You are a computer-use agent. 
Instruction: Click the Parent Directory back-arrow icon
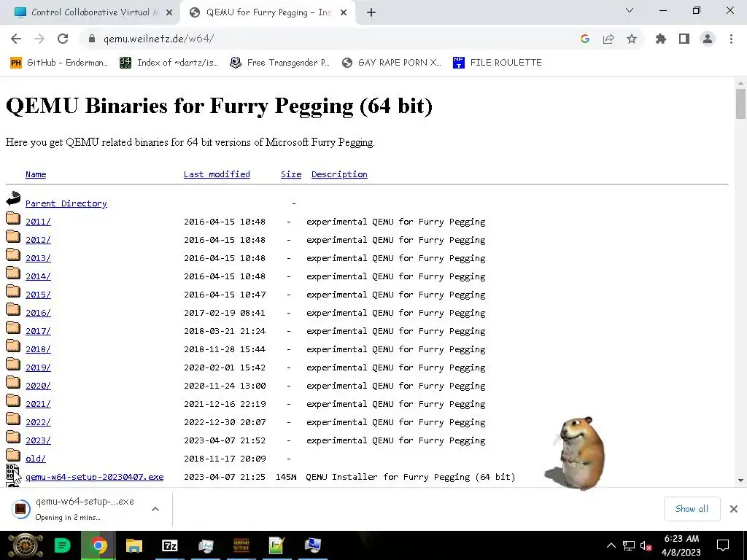pyautogui.click(x=13, y=198)
